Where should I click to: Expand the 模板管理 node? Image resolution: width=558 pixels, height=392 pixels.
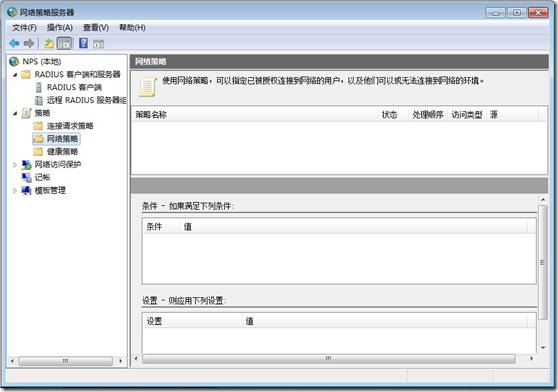point(15,191)
